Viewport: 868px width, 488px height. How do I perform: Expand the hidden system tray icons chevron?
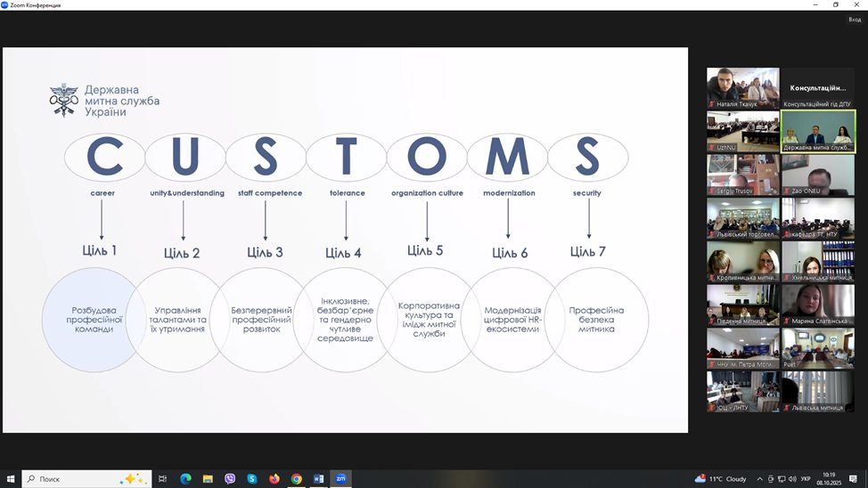coord(759,478)
